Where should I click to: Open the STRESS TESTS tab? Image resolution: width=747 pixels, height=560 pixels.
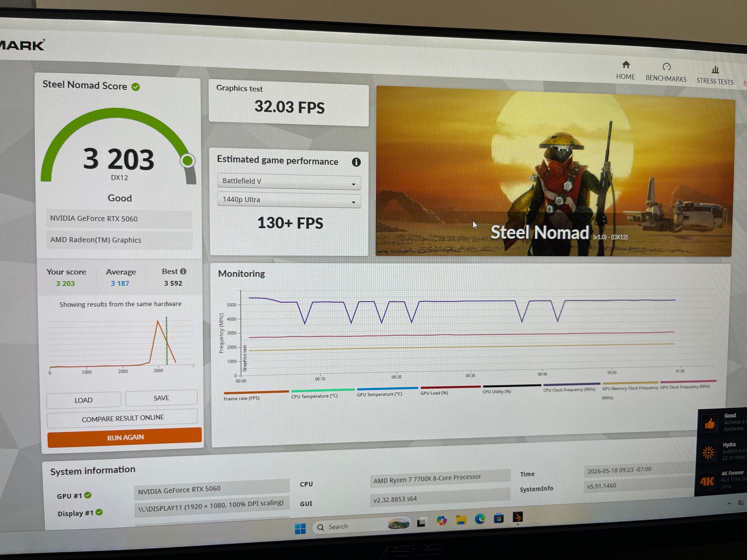[x=715, y=75]
